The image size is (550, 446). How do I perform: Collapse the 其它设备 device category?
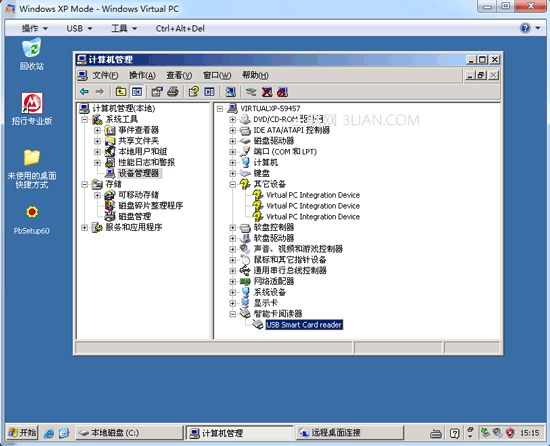pyautogui.click(x=232, y=184)
